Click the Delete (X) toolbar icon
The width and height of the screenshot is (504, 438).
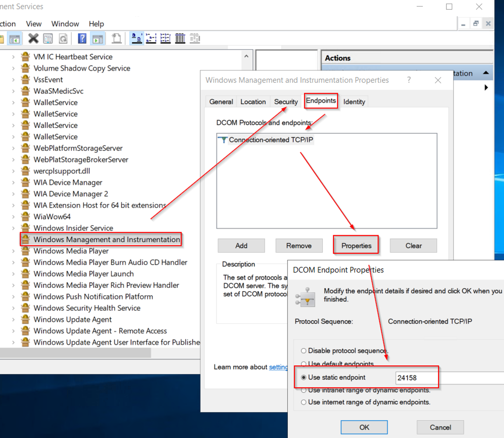tap(33, 39)
